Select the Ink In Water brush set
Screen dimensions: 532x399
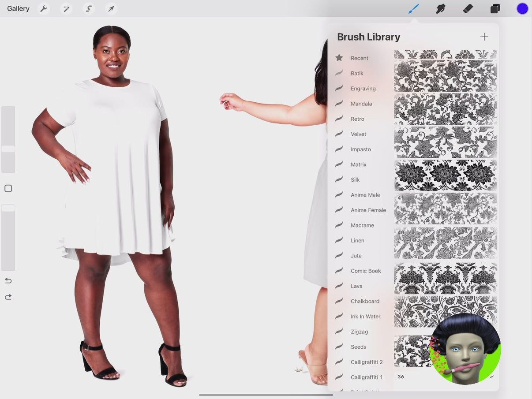tap(365, 317)
